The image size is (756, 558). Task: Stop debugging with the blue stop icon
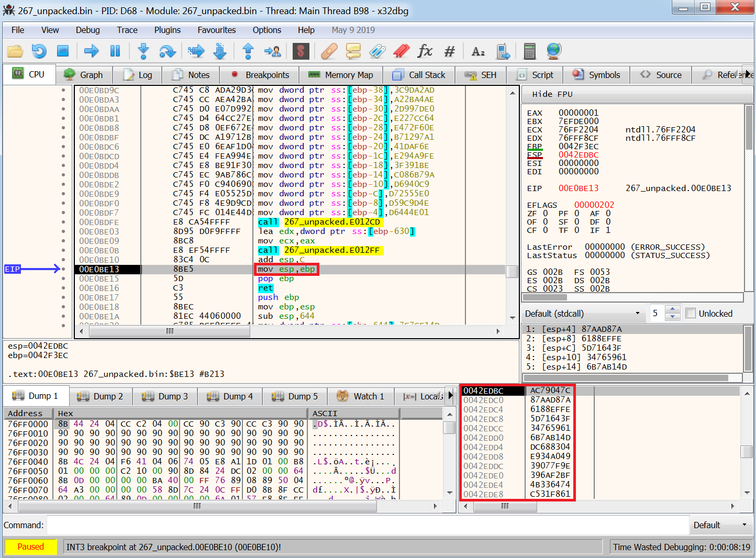63,51
